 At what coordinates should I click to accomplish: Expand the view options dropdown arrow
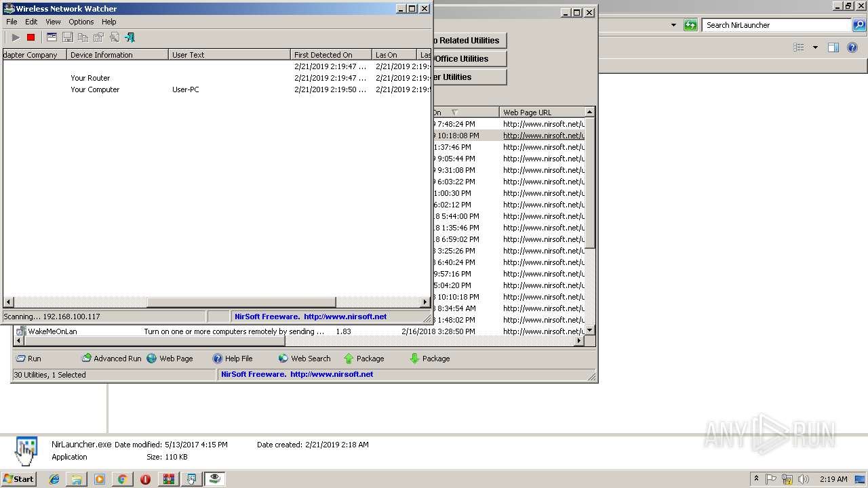[815, 47]
